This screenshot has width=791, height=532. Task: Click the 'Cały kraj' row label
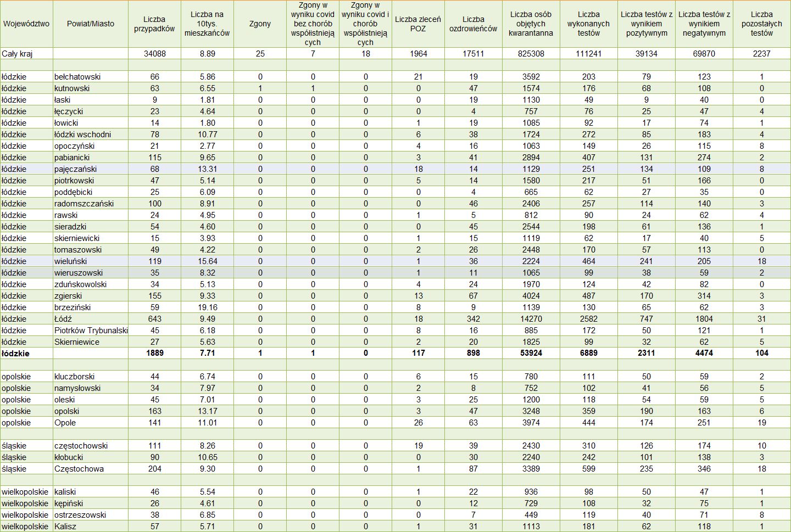point(26,54)
